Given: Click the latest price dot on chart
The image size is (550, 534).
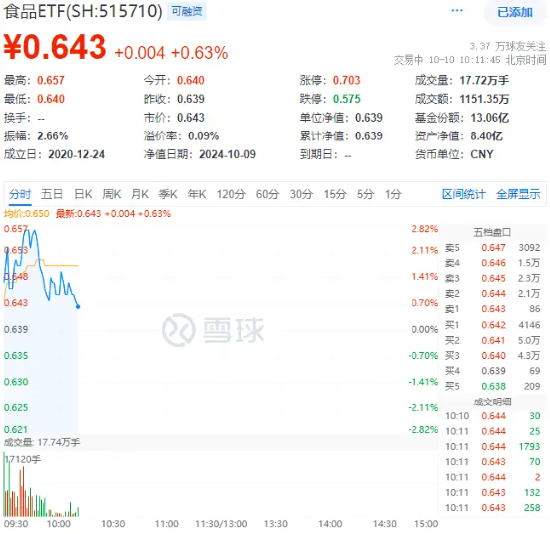Looking at the screenshot, I should tap(78, 307).
